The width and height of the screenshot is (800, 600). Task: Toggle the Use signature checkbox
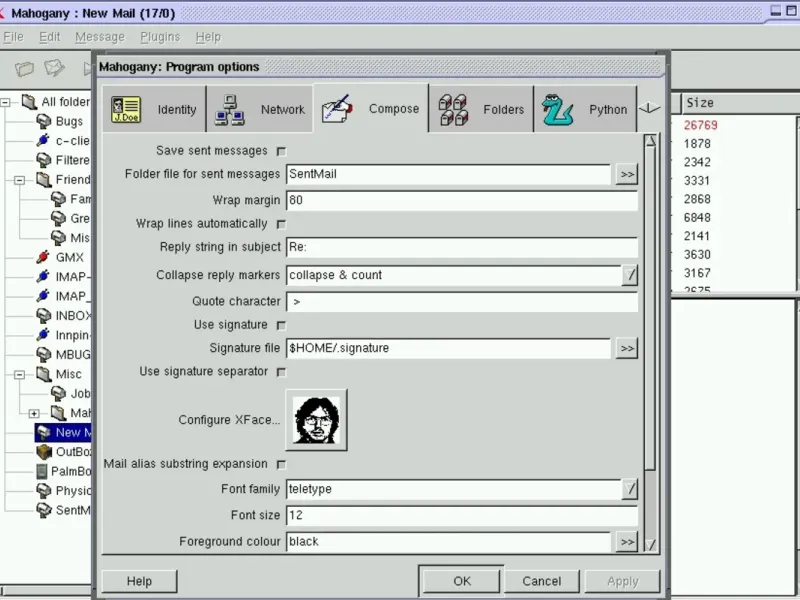tap(281, 326)
